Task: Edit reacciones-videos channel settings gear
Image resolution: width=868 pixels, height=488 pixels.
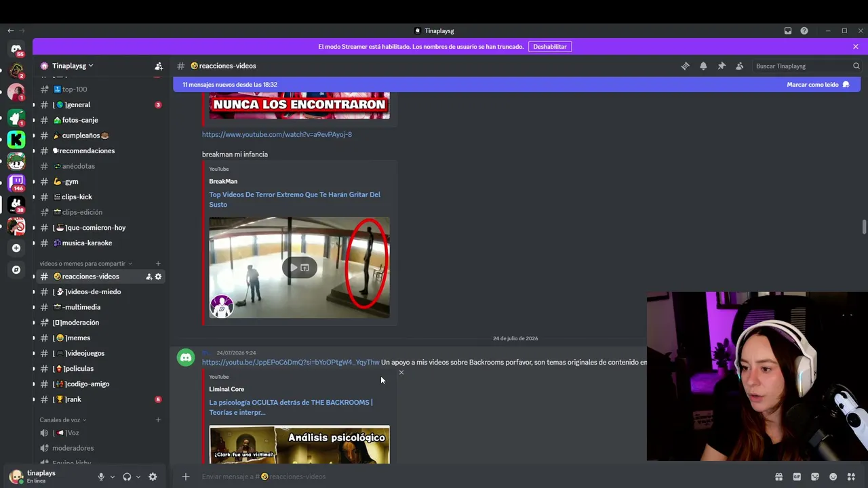Action: (x=159, y=277)
